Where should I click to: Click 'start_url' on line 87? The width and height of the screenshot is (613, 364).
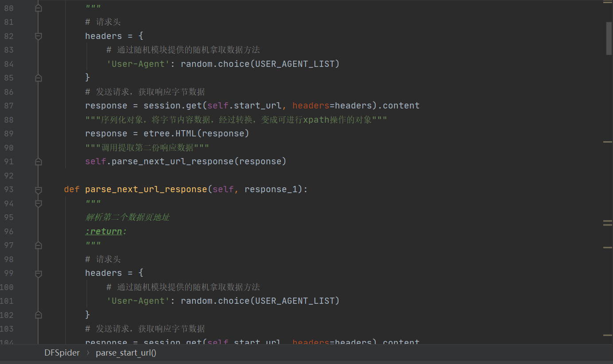click(258, 105)
